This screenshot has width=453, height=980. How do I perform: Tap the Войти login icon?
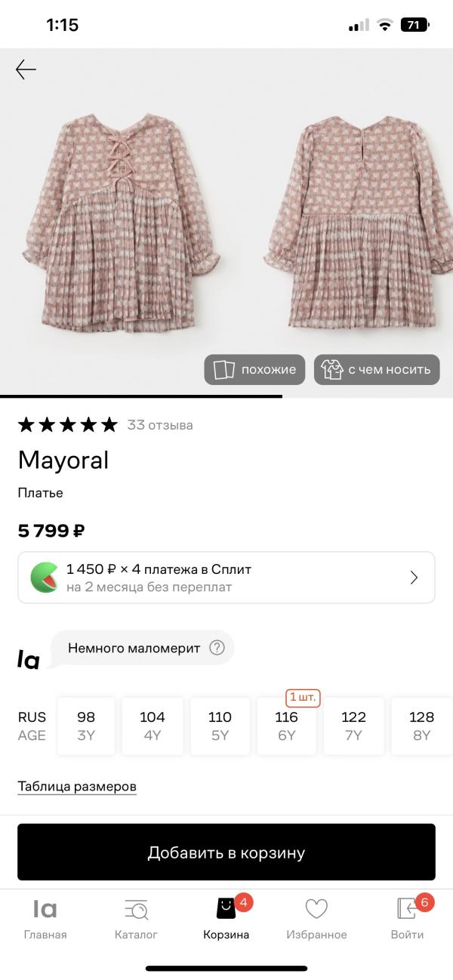coord(407,909)
